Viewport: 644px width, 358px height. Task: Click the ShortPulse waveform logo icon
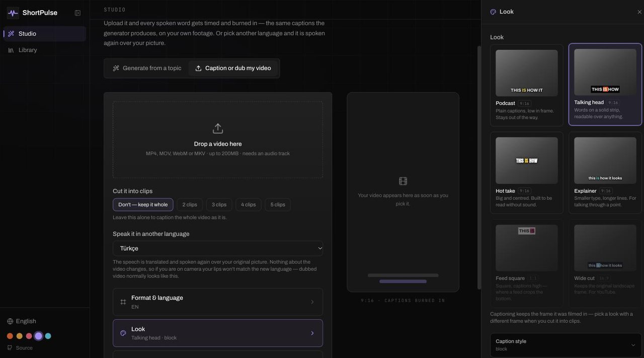pos(13,13)
